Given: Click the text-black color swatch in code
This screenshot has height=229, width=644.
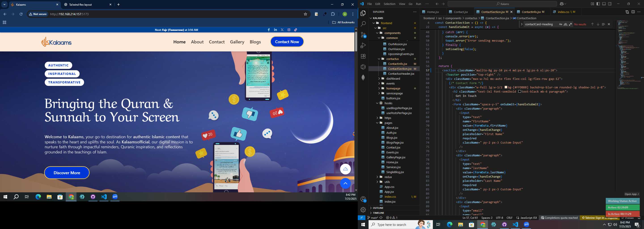Looking at the screenshot, I should 520,91.
